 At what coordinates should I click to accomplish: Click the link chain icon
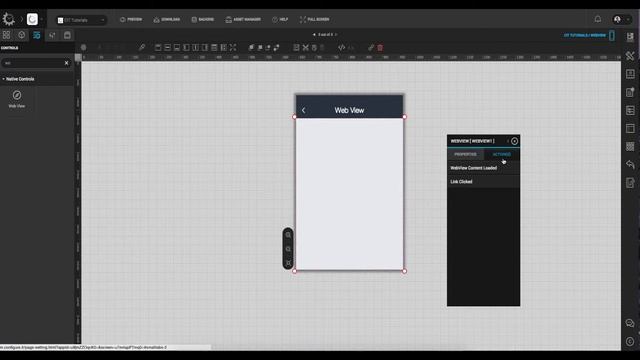371,48
